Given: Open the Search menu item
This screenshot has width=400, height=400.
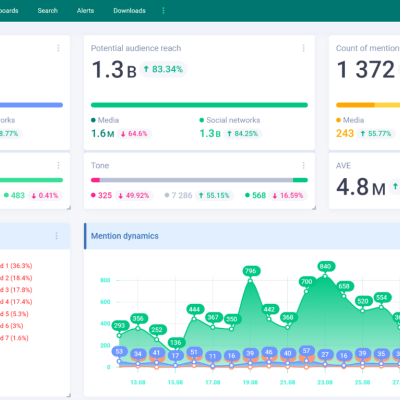Looking at the screenshot, I should click(48, 11).
